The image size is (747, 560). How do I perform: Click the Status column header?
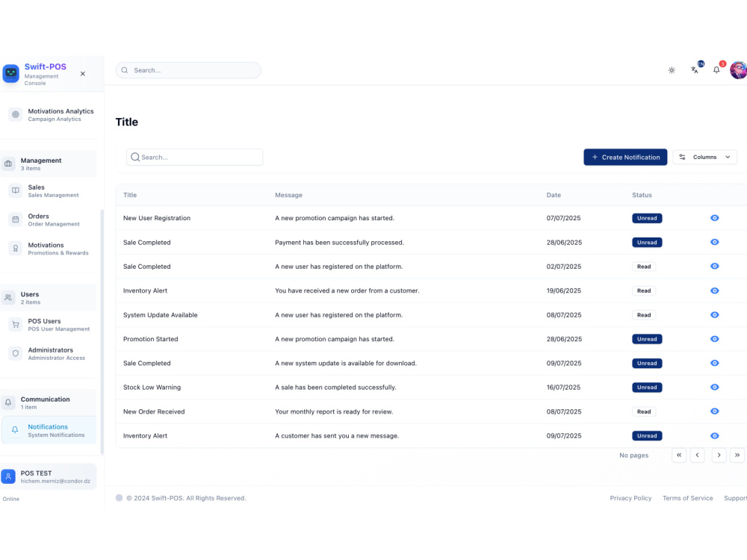[x=642, y=195]
